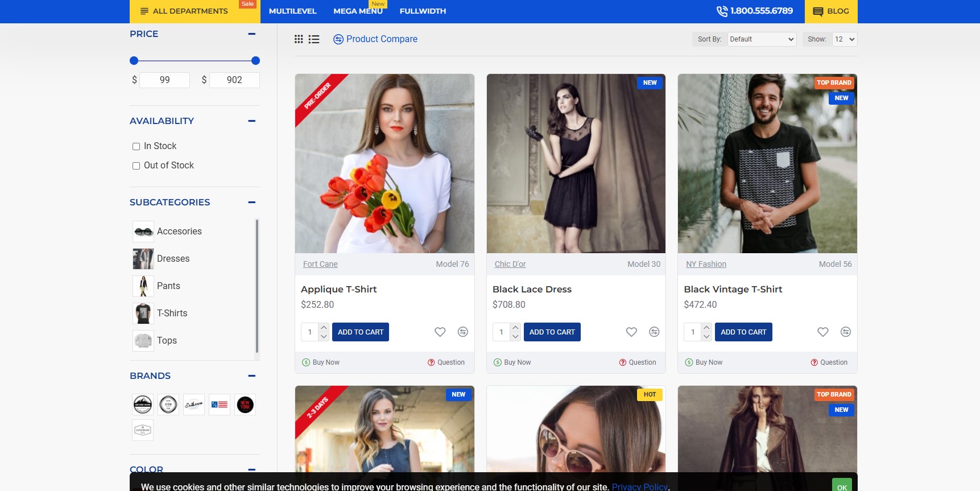
Task: Click Buy Now for Black Lace Dress
Action: pyautogui.click(x=512, y=362)
